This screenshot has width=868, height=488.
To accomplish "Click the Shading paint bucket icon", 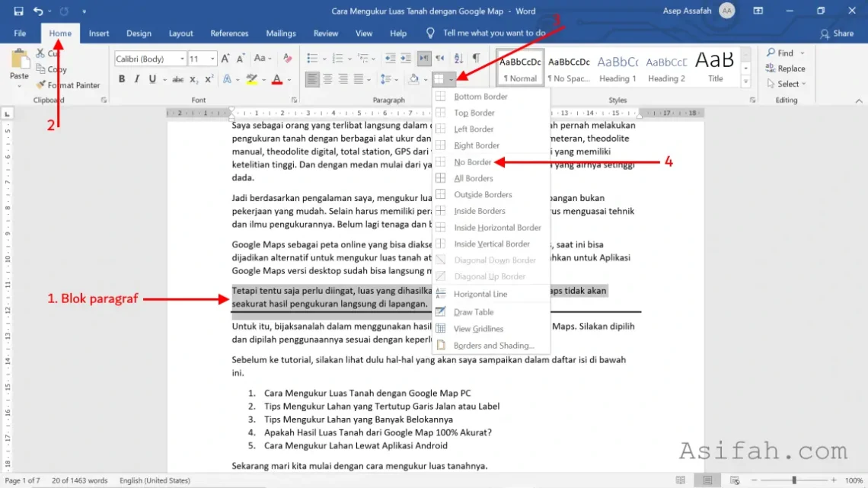I will pyautogui.click(x=413, y=79).
